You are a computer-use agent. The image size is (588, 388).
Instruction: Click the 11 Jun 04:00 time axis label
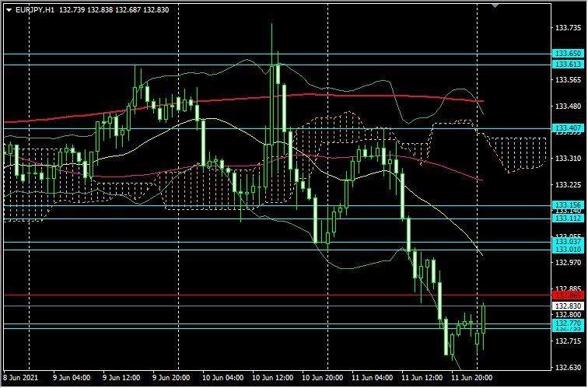coord(373,378)
